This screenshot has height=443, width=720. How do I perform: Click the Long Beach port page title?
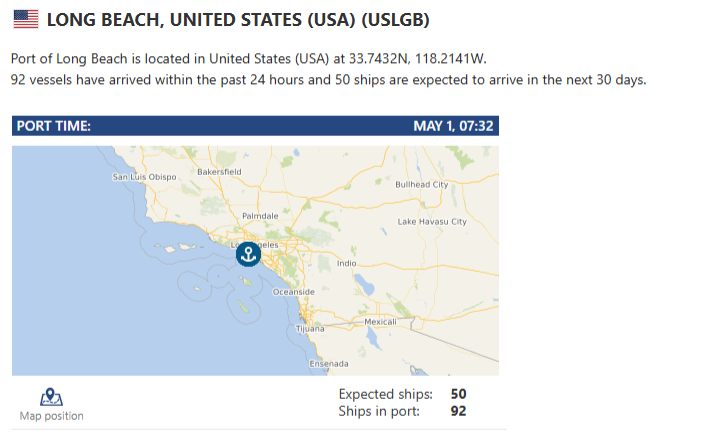(238, 20)
